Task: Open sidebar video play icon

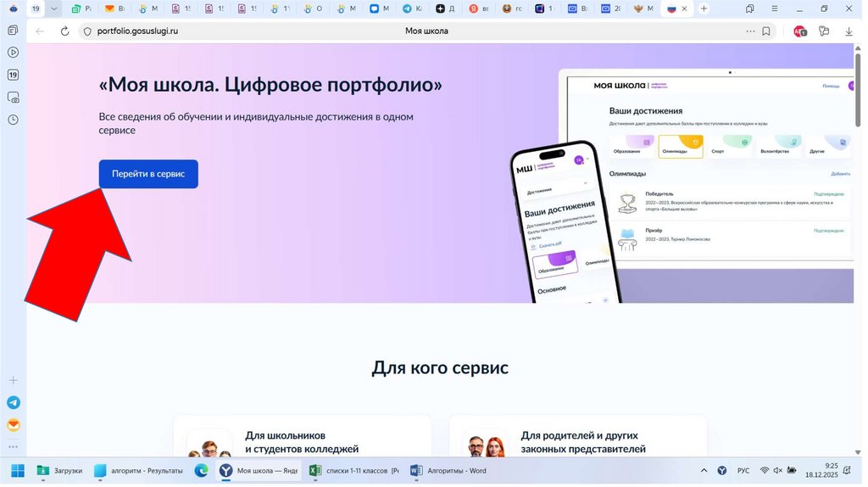Action: tap(13, 52)
